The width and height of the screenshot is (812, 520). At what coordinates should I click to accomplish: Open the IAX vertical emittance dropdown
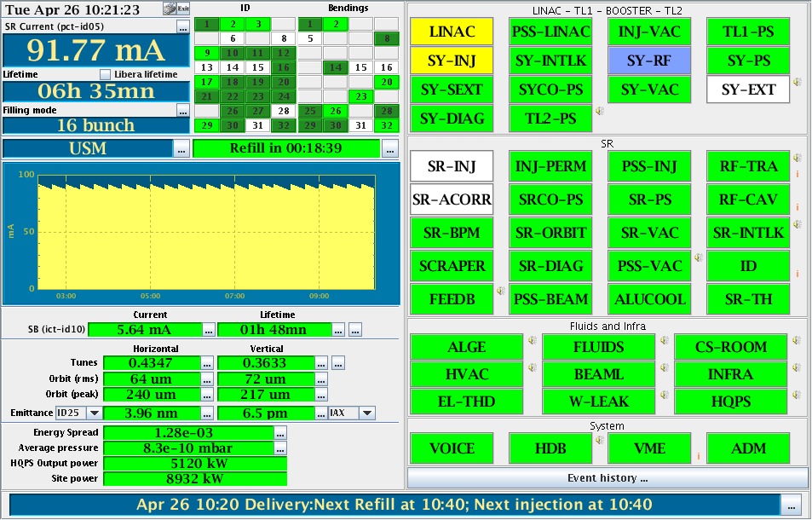click(352, 413)
